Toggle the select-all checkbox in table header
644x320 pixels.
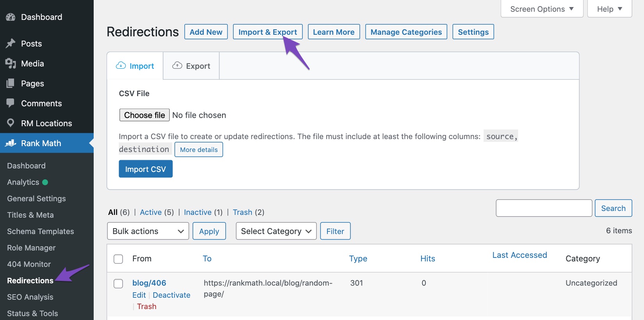118,259
